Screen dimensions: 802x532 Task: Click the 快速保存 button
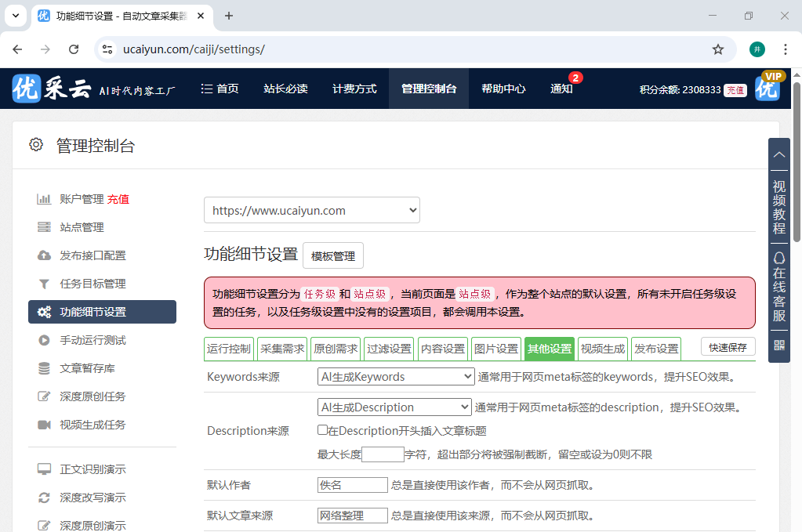727,346
